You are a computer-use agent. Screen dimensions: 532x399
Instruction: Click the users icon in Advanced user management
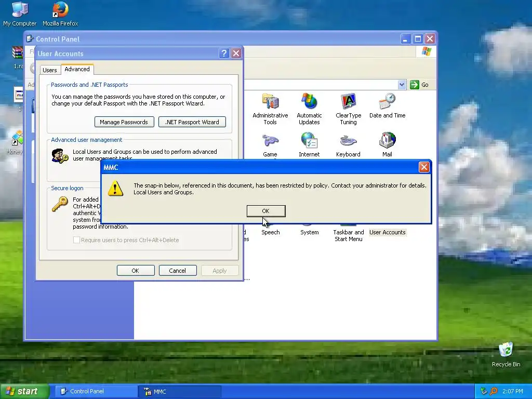[x=60, y=156]
